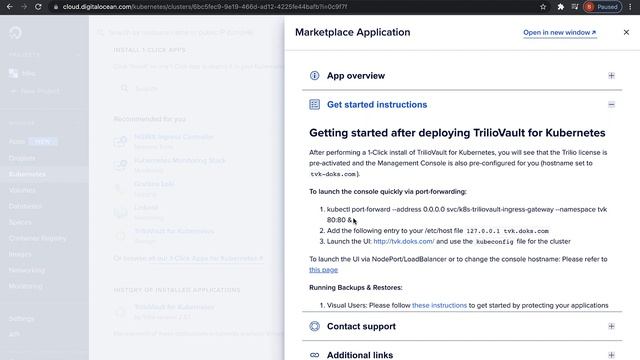640x360 pixels.
Task: Open 'these instructions' link
Action: click(x=439, y=305)
